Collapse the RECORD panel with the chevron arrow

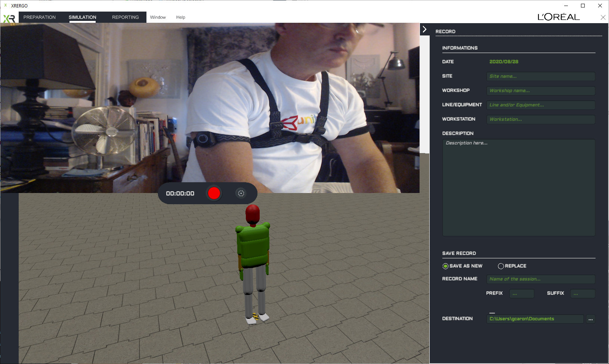pos(425,28)
